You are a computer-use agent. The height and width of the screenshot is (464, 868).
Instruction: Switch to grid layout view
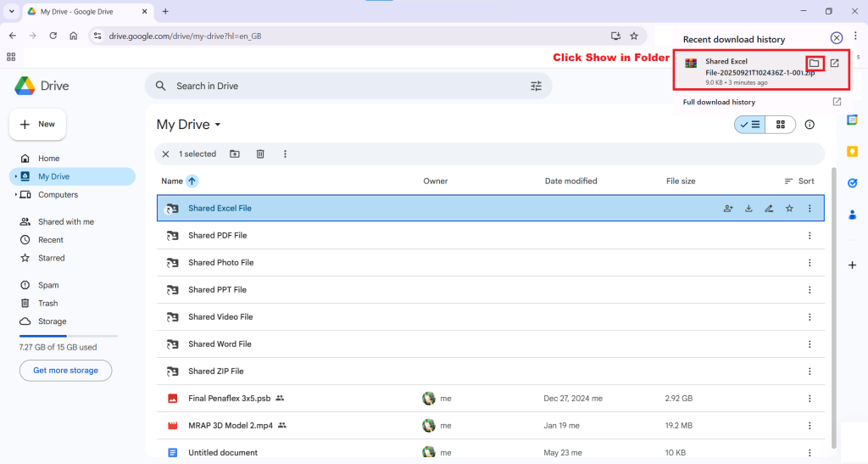780,125
